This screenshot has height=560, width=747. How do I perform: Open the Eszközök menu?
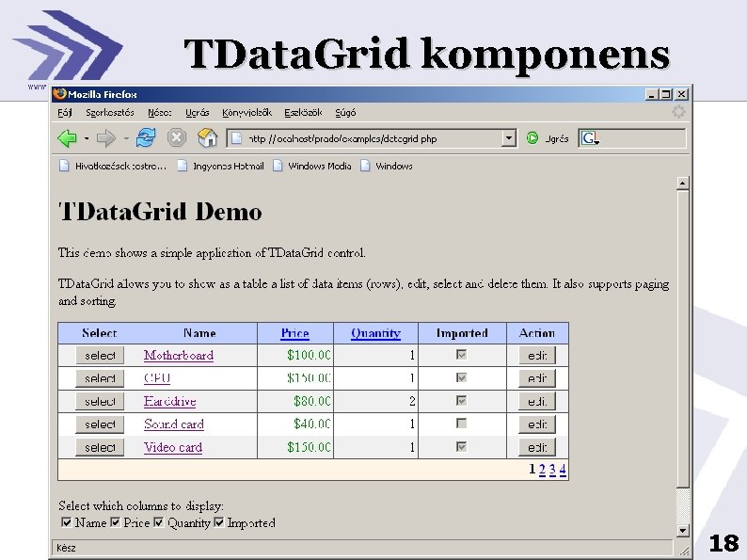[303, 113]
